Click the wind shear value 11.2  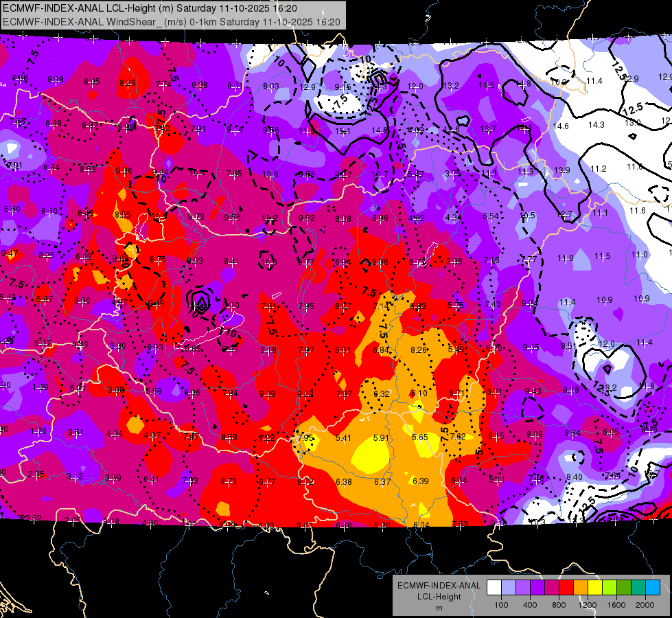[599, 168]
